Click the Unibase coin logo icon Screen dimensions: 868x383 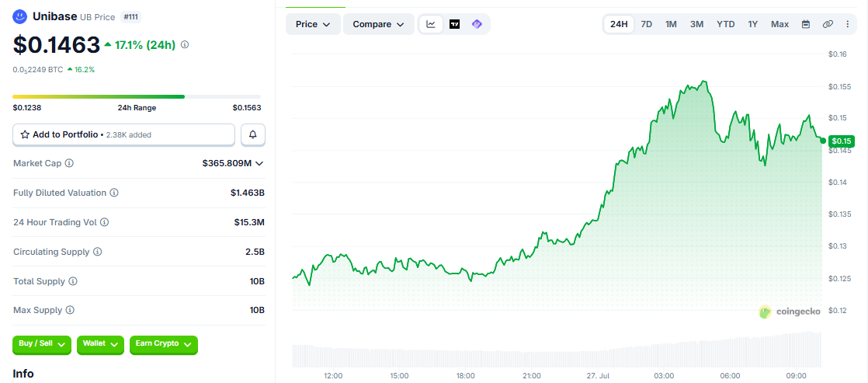pos(20,16)
